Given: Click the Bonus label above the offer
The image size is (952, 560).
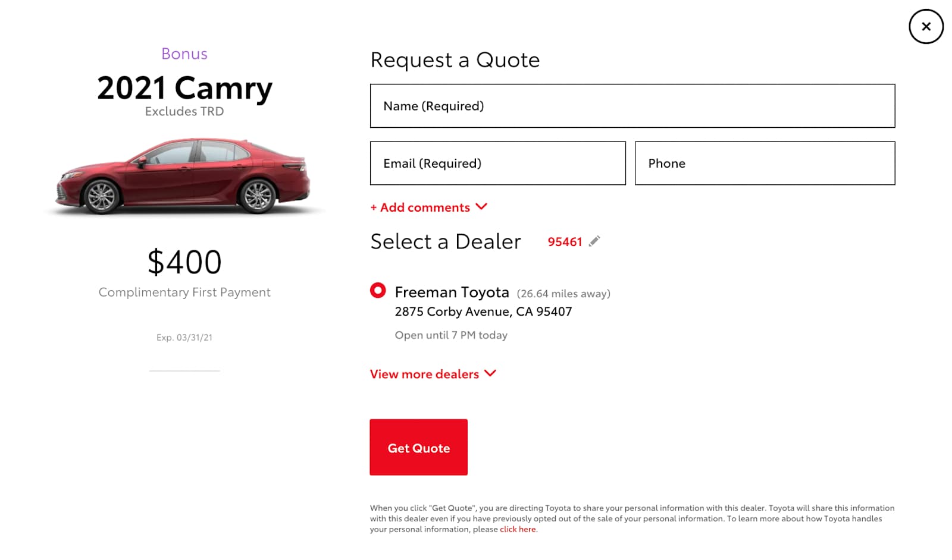Looking at the screenshot, I should point(184,54).
